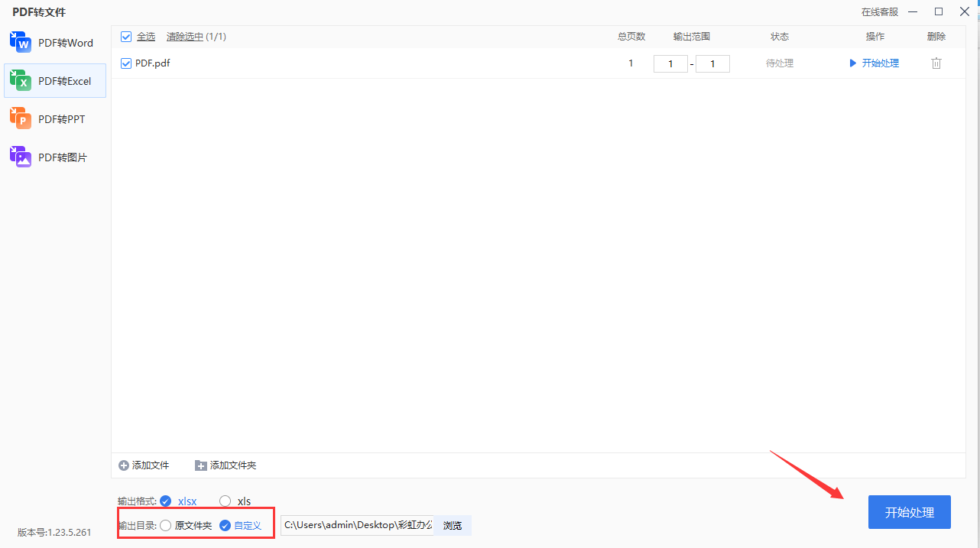This screenshot has height=548, width=980.
Task: Click the blue 开始处理 button
Action: (910, 512)
